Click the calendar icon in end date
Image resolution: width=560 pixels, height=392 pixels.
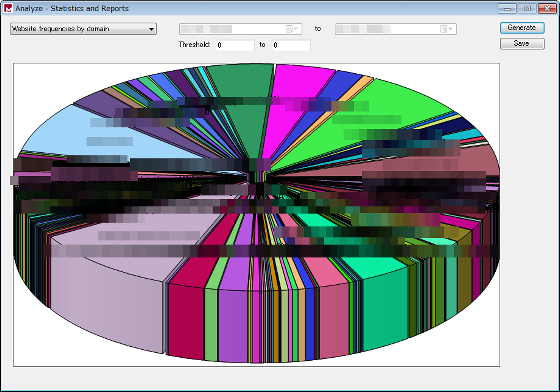(x=444, y=29)
